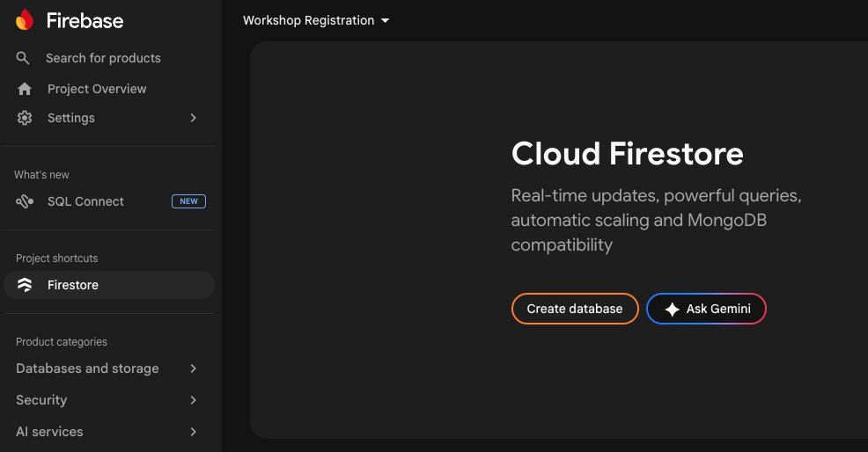Click the Settings gear icon

pyautogui.click(x=25, y=118)
